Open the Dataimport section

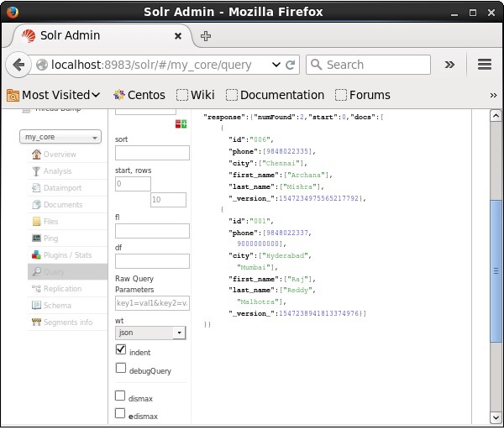point(62,188)
